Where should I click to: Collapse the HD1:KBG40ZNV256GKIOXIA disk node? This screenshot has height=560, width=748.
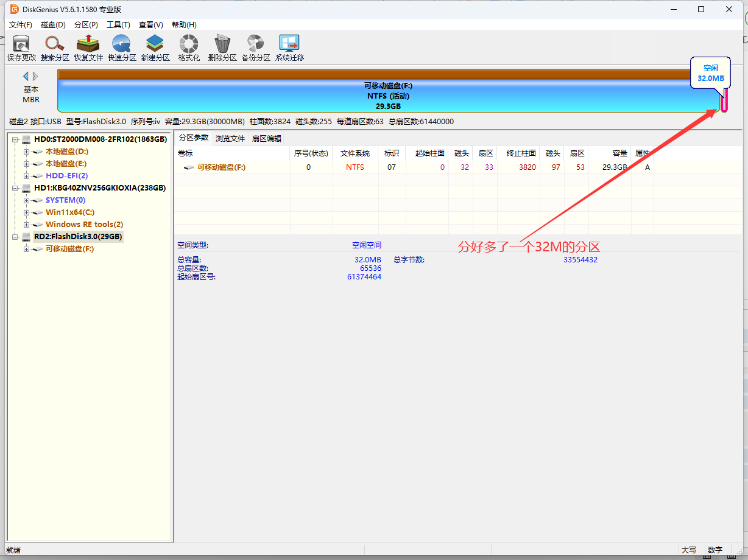click(x=15, y=188)
